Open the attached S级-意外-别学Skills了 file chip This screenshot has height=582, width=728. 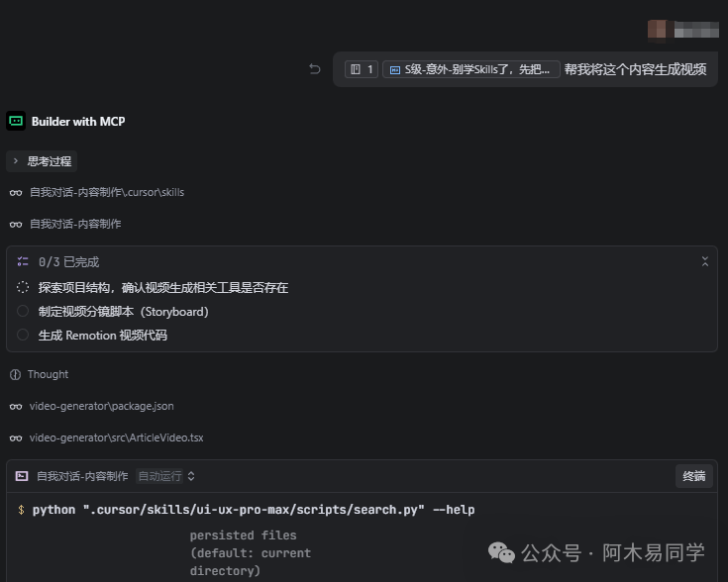click(471, 69)
